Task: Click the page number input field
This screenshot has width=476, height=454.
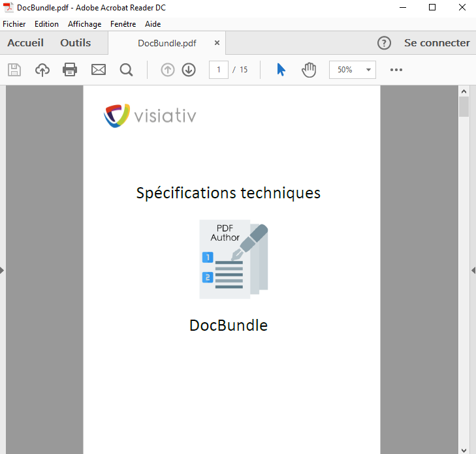Action: click(218, 70)
